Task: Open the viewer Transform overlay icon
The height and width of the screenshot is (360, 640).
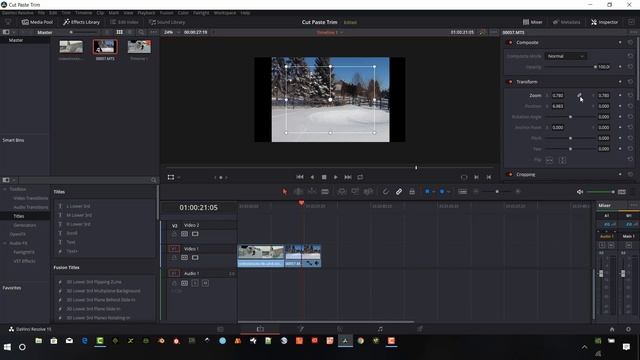Action: [171, 177]
